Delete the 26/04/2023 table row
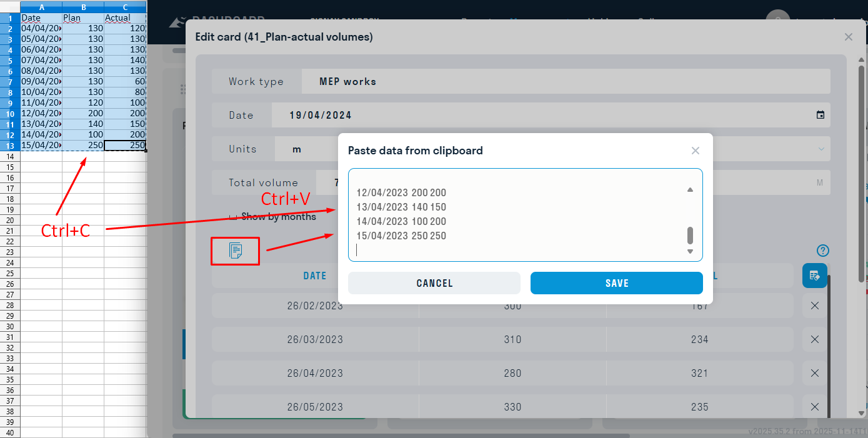 tap(815, 373)
